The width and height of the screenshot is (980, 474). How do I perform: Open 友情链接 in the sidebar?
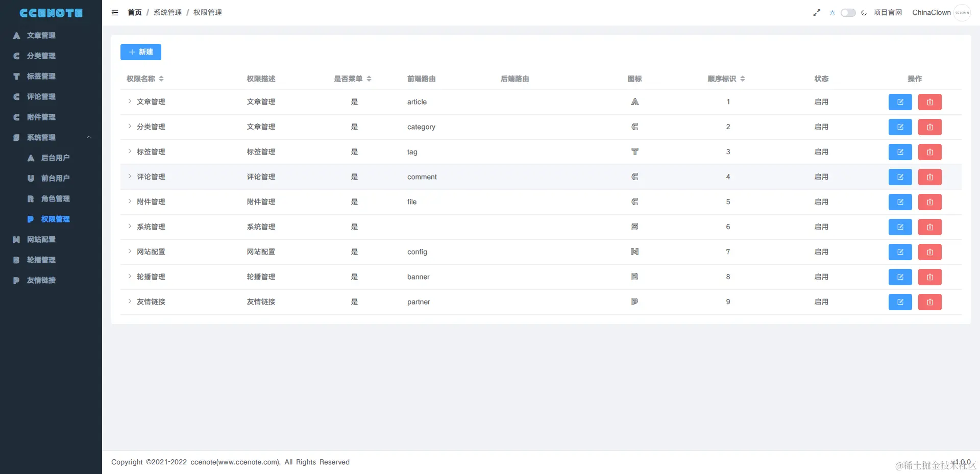(x=51, y=280)
